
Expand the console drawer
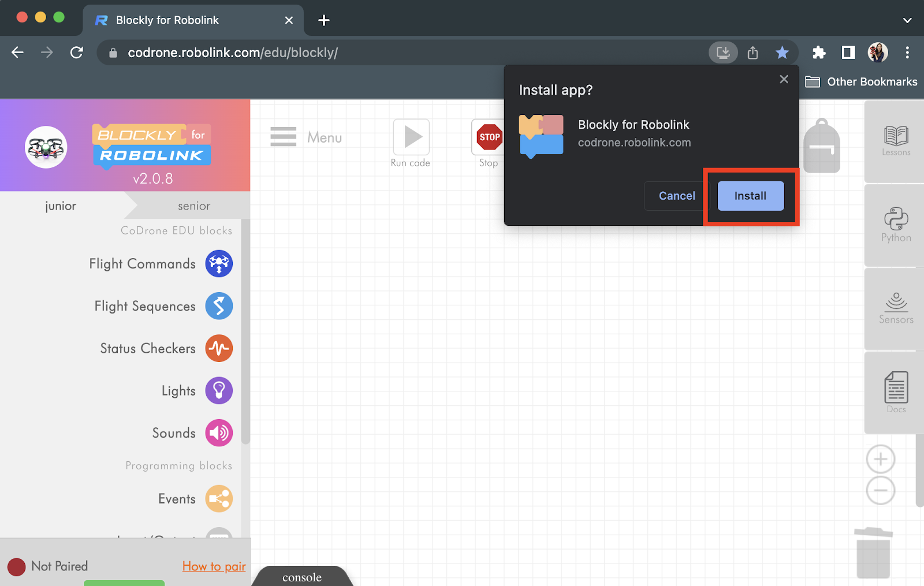coord(302,577)
